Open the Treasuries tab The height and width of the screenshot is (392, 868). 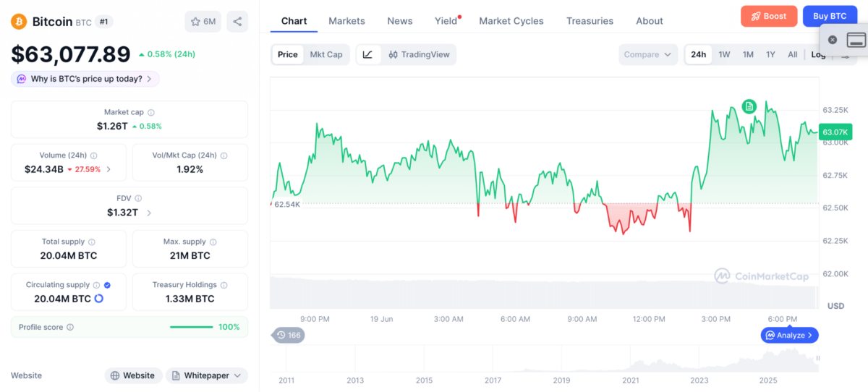coord(590,21)
